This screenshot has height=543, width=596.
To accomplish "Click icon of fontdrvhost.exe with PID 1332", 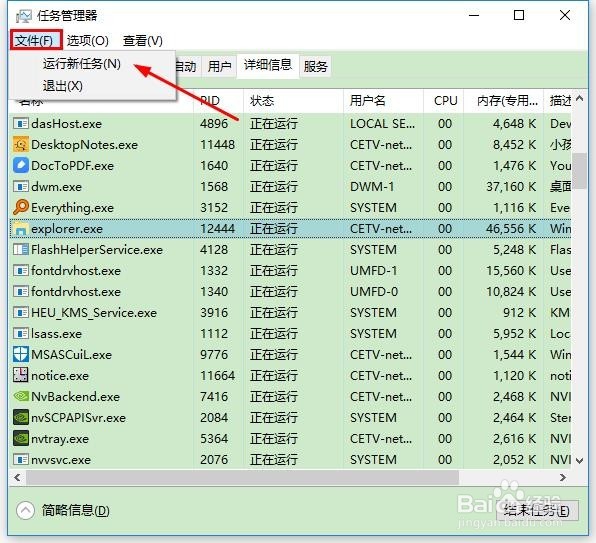I will point(21,271).
